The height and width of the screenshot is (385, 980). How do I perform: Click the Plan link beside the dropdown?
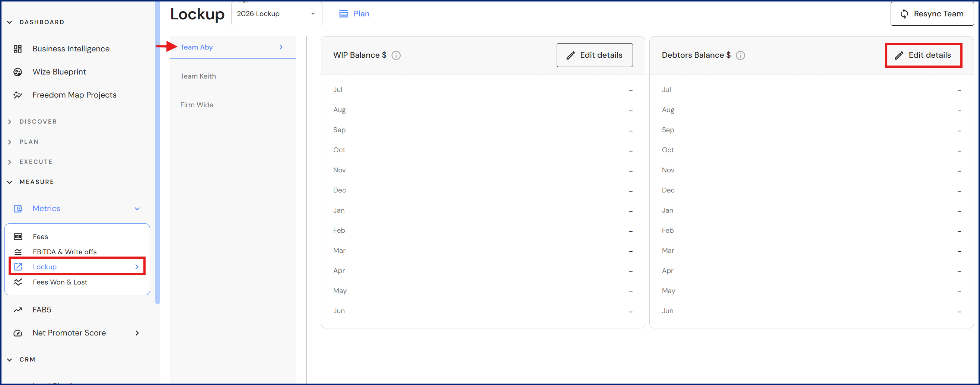click(354, 14)
